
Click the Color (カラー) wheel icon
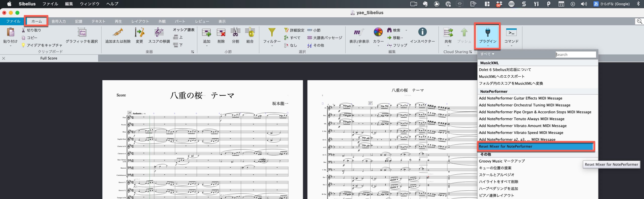[378, 32]
